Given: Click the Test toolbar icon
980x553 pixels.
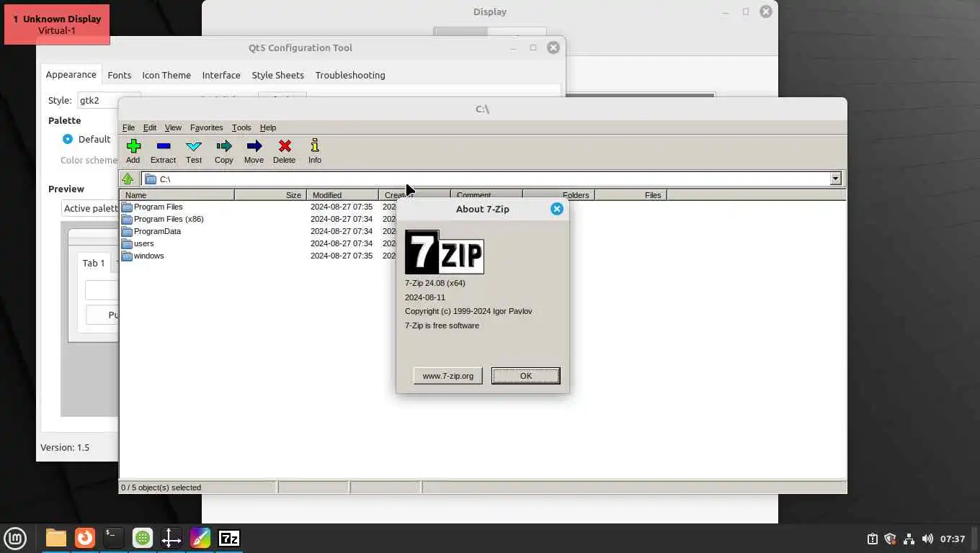Looking at the screenshot, I should point(194,146).
